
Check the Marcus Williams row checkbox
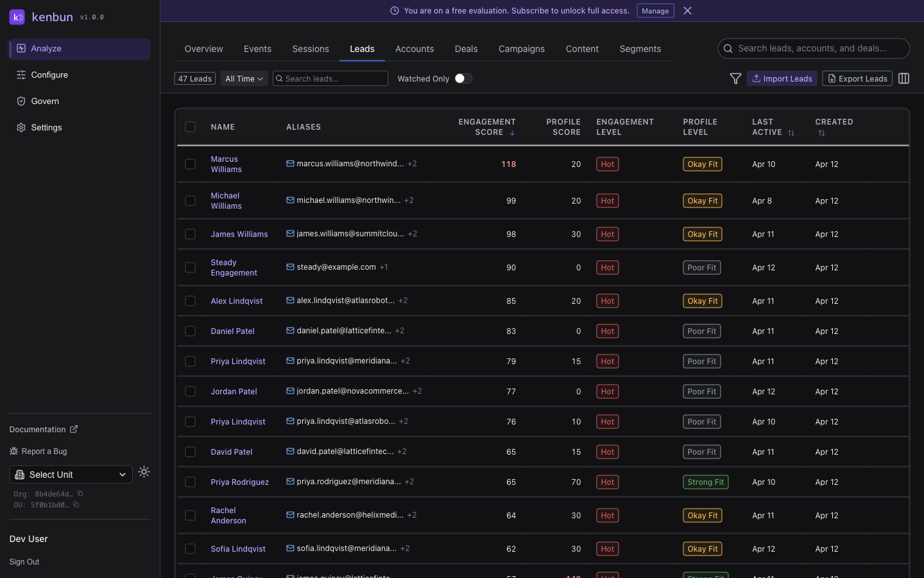[191, 164]
